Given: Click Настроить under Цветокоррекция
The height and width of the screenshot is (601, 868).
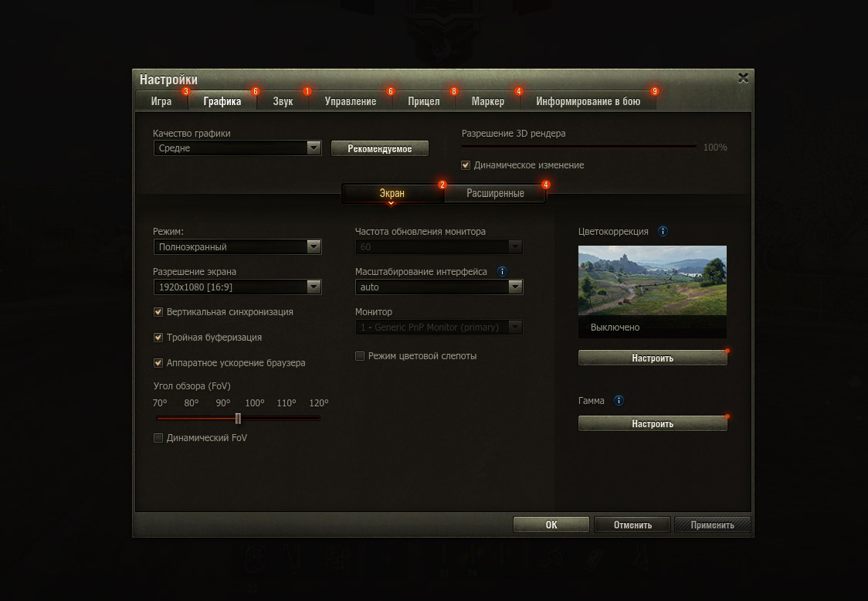Looking at the screenshot, I should pyautogui.click(x=653, y=358).
